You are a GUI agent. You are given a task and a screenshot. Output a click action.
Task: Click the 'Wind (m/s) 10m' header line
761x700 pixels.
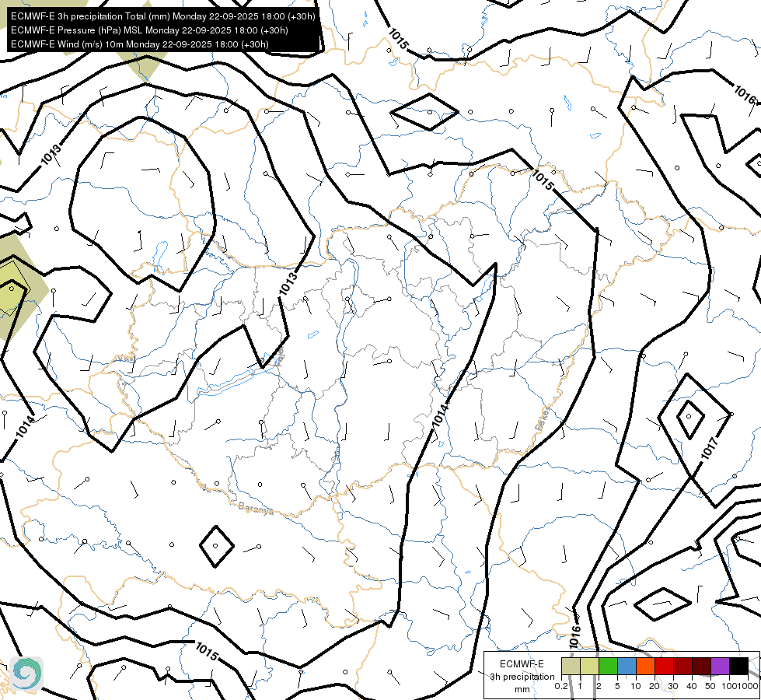click(140, 44)
